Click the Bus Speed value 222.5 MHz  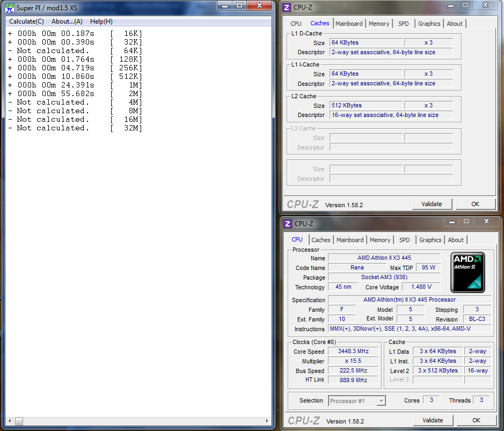click(353, 370)
